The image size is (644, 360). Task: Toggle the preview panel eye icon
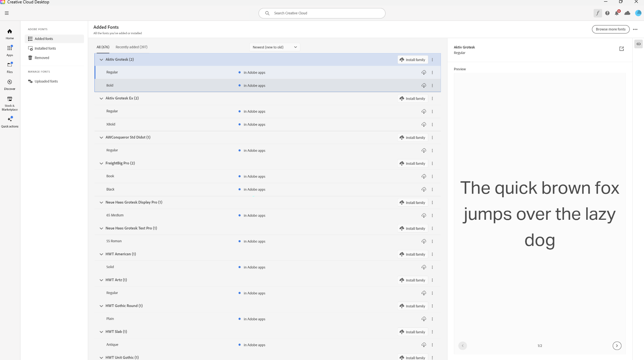(x=638, y=44)
